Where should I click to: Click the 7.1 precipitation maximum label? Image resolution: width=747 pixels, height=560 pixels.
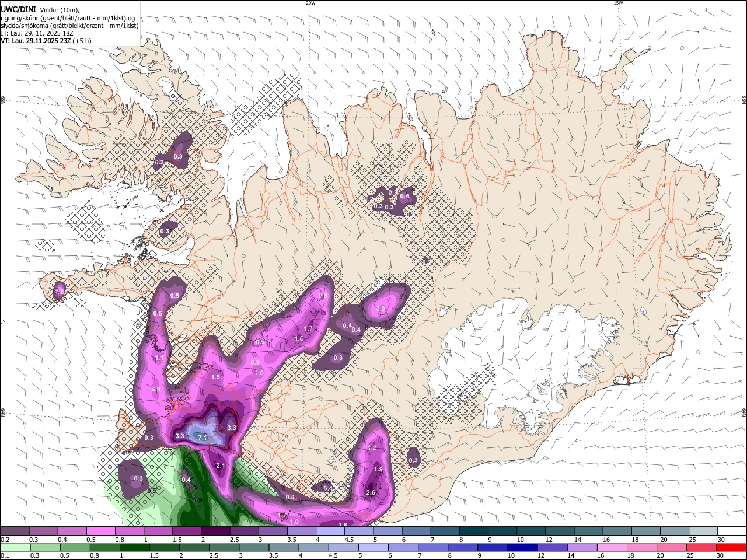pos(203,437)
